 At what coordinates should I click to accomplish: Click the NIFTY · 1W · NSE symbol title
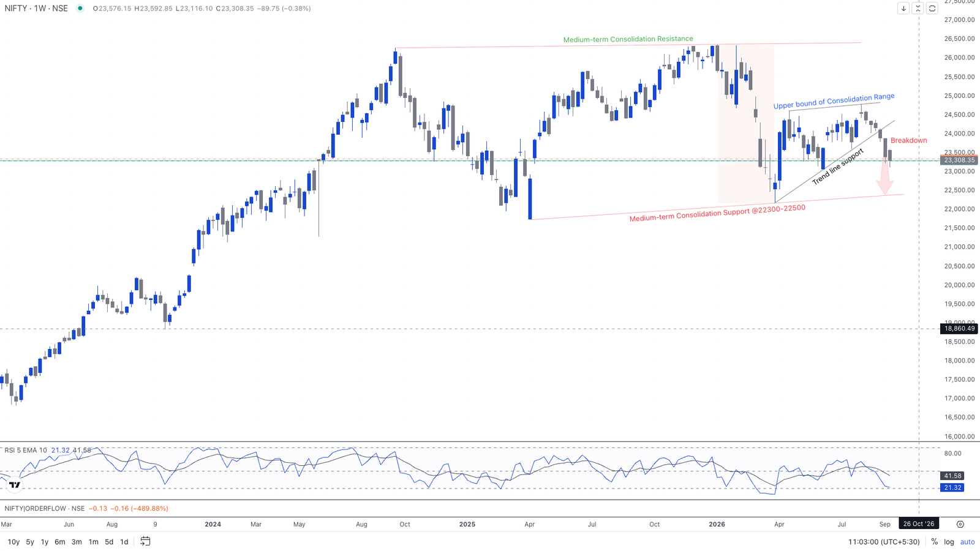[x=36, y=9]
